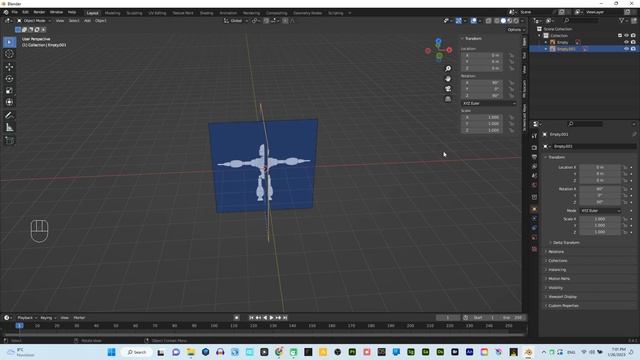Click the viewport pan hand icon
The height and width of the screenshot is (360, 640).
tap(448, 79)
